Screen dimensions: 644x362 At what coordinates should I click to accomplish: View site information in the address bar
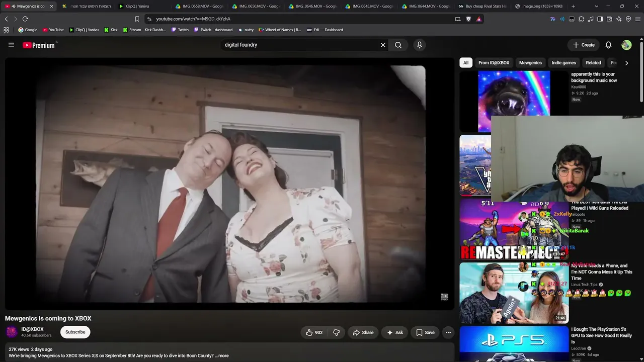(149, 19)
